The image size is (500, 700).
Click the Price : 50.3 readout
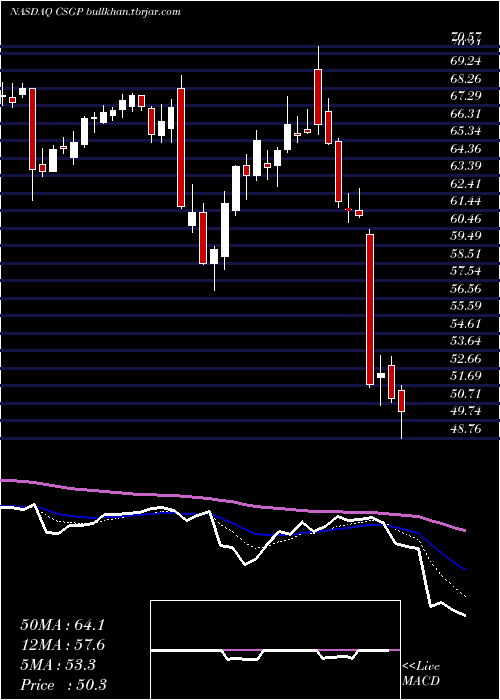pyautogui.click(x=63, y=685)
